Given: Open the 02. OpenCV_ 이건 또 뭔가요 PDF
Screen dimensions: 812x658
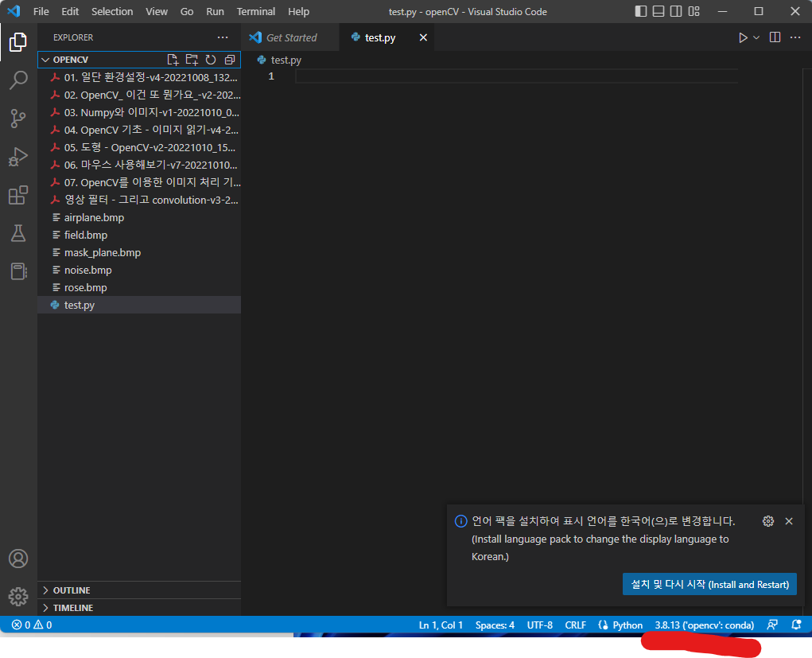Looking at the screenshot, I should [x=139, y=95].
